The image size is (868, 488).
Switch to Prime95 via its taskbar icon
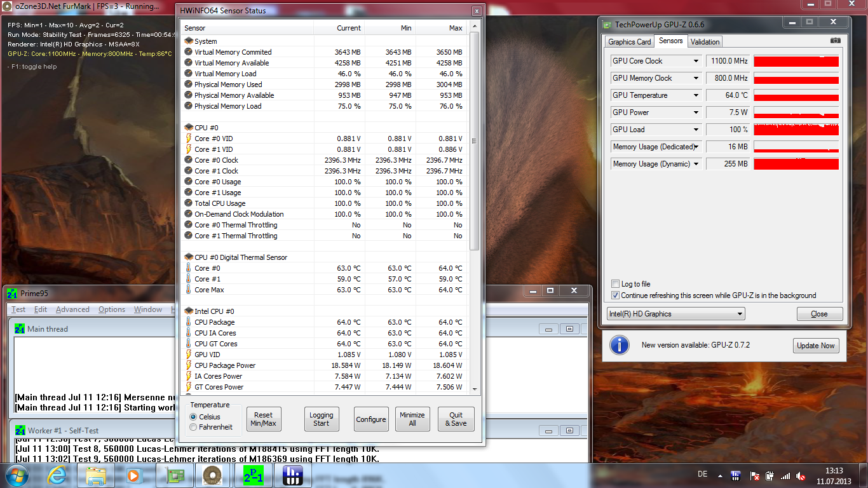253,475
